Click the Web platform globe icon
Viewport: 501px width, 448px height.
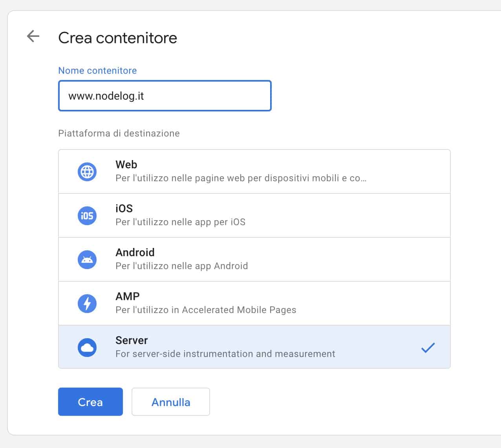tap(86, 171)
